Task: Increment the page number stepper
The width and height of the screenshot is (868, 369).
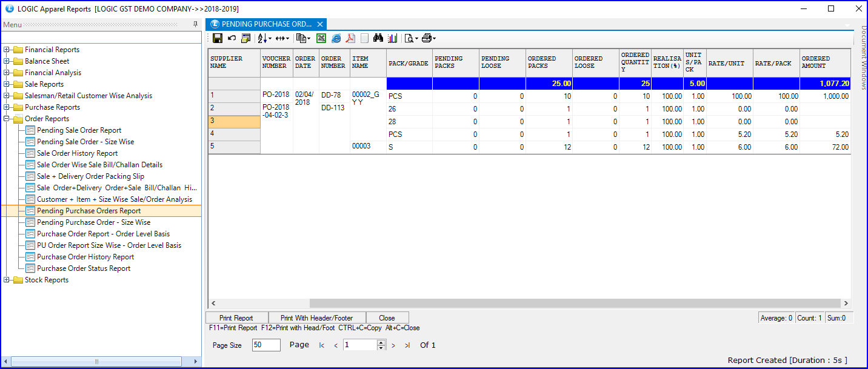Action: (381, 342)
